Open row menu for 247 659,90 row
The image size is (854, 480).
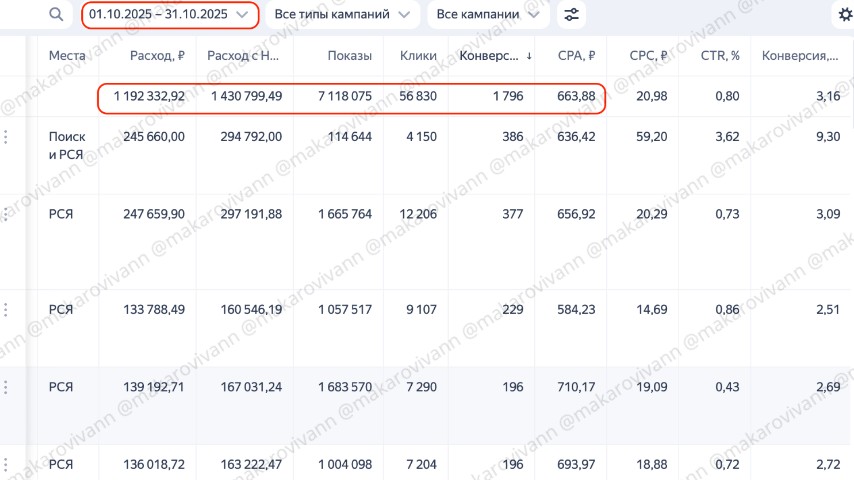click(8, 214)
